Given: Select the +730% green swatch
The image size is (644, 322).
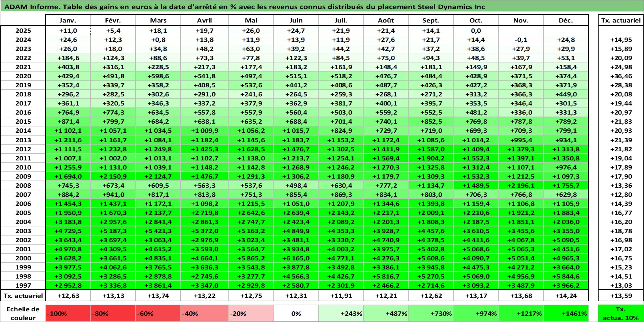Looking at the screenshot, I should 431,313.
